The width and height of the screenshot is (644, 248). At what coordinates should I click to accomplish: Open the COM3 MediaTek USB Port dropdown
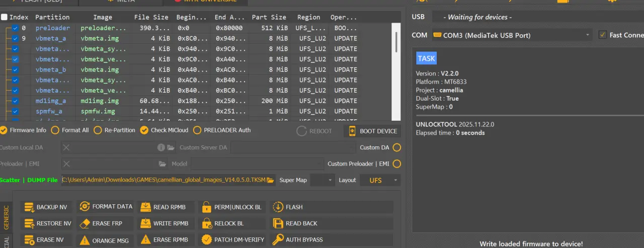[x=511, y=35]
